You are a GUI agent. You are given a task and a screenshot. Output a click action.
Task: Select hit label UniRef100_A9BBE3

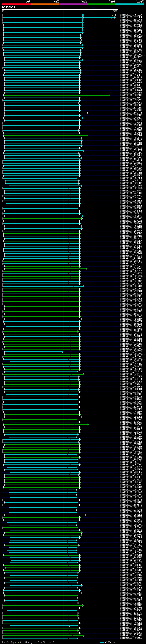click(x=131, y=175)
